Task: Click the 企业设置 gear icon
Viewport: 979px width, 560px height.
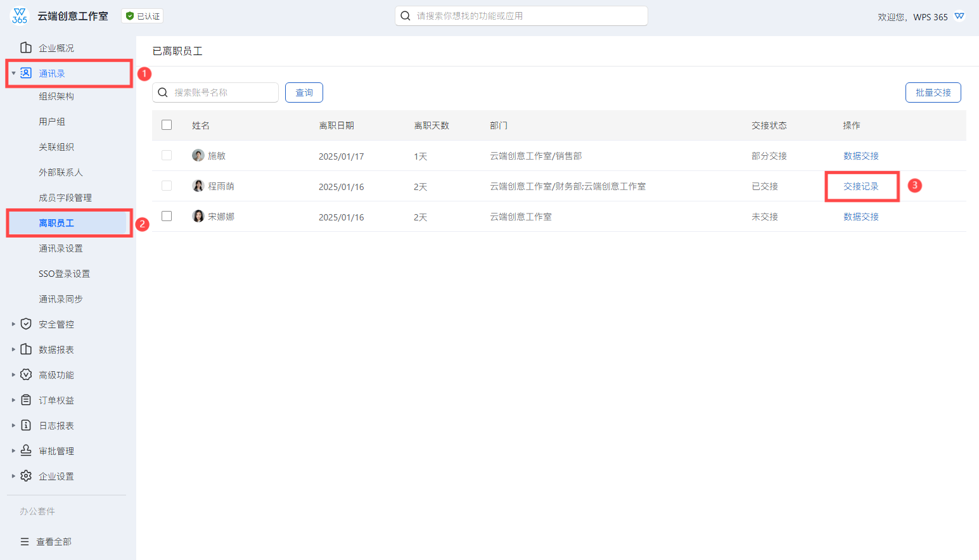Action: [26, 476]
